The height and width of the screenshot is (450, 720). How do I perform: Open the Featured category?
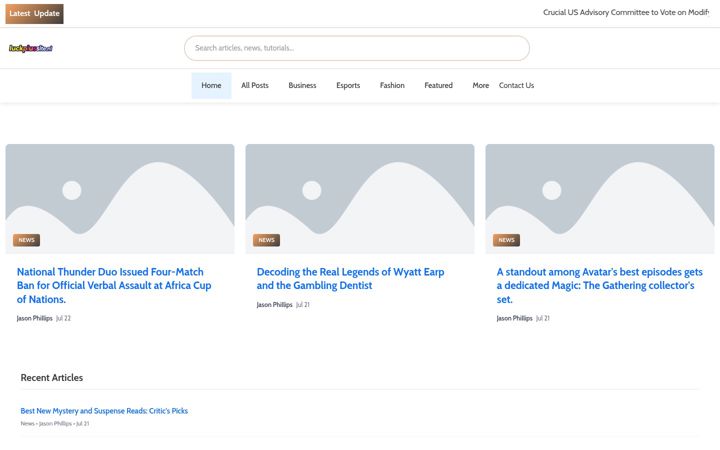(439, 85)
